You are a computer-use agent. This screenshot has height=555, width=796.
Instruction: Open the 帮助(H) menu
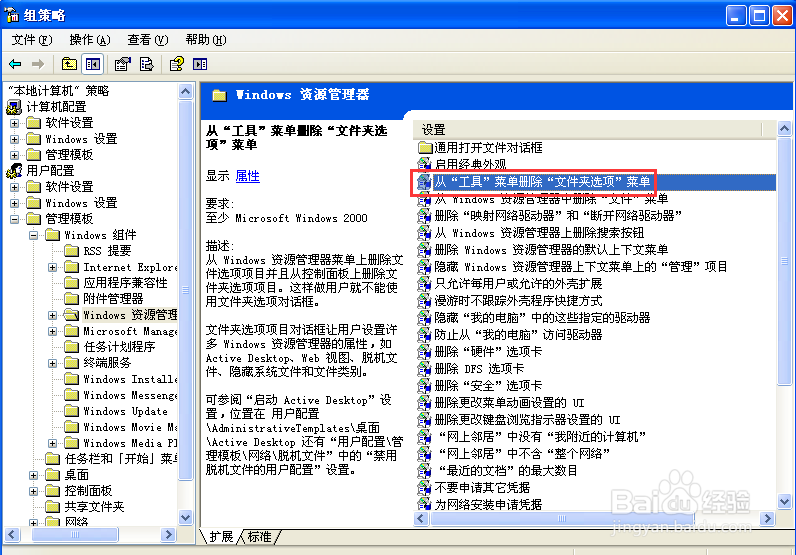(x=206, y=40)
